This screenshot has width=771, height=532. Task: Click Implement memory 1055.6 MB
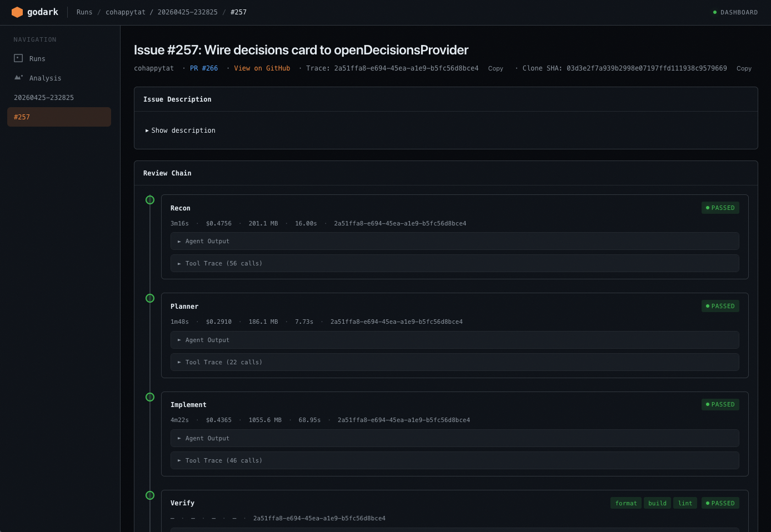265,420
